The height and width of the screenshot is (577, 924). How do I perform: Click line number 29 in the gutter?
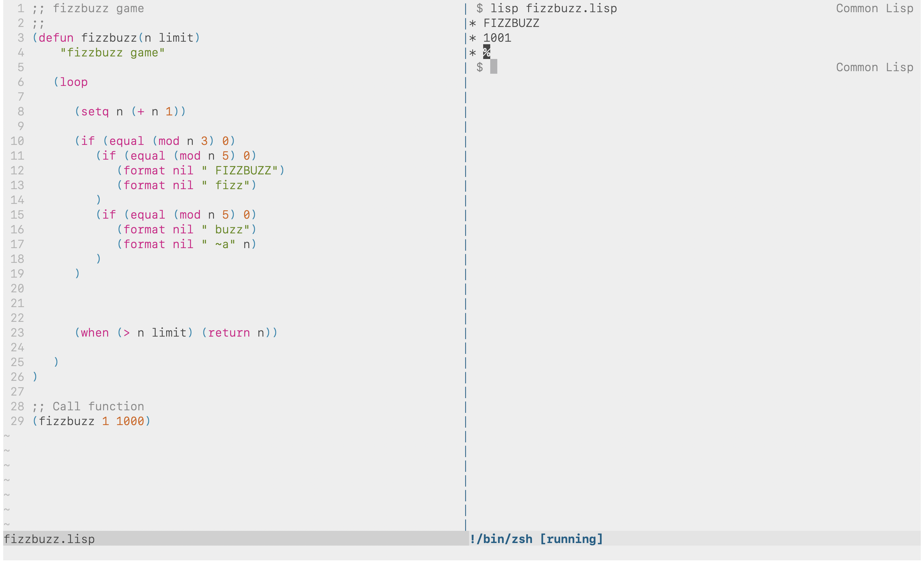pos(17,421)
